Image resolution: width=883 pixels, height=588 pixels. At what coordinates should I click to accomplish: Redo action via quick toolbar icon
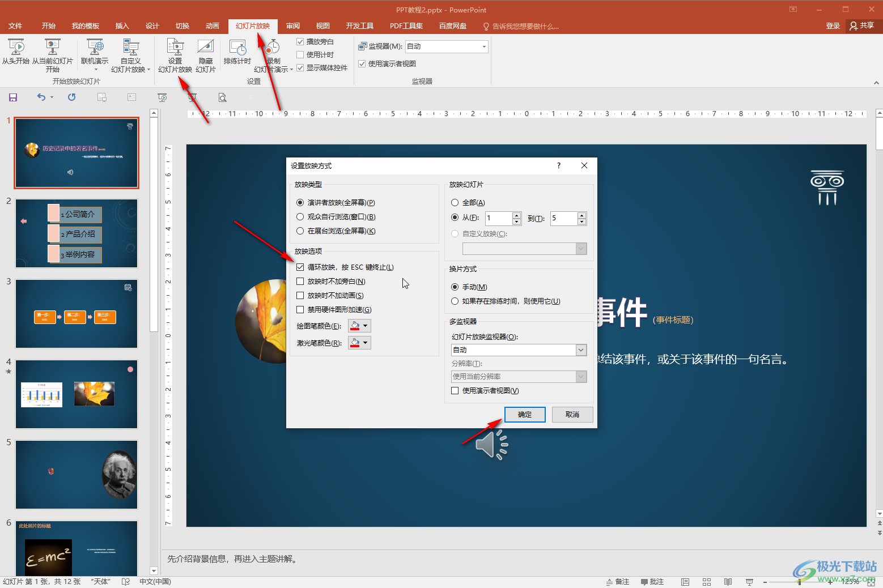(71, 97)
